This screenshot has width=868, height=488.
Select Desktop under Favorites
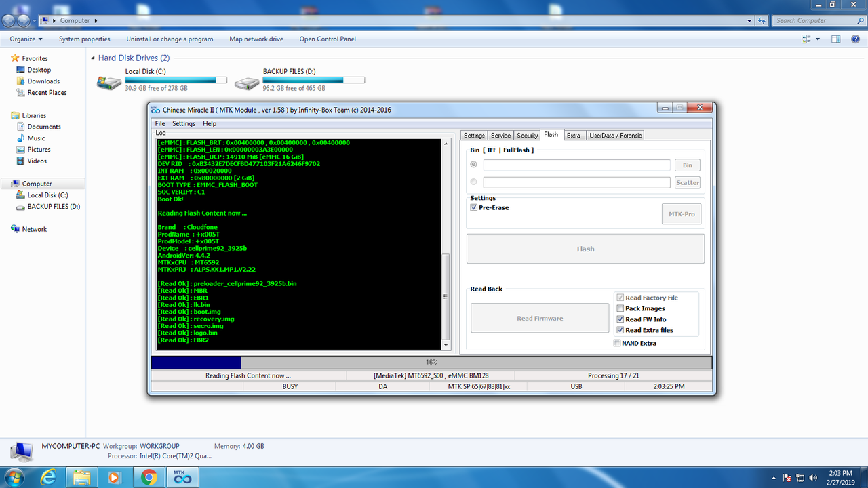(39, 70)
